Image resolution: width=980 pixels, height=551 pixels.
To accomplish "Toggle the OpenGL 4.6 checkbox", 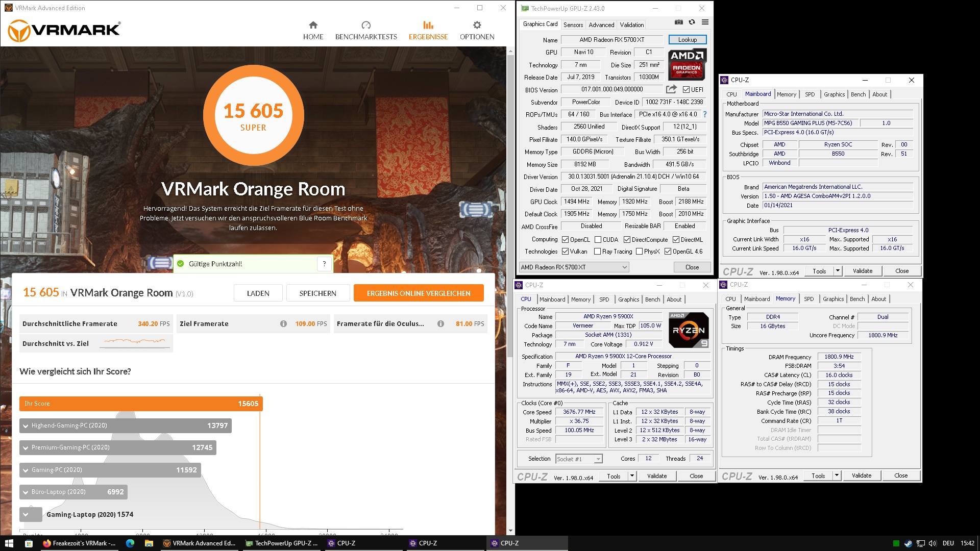I will click(668, 252).
